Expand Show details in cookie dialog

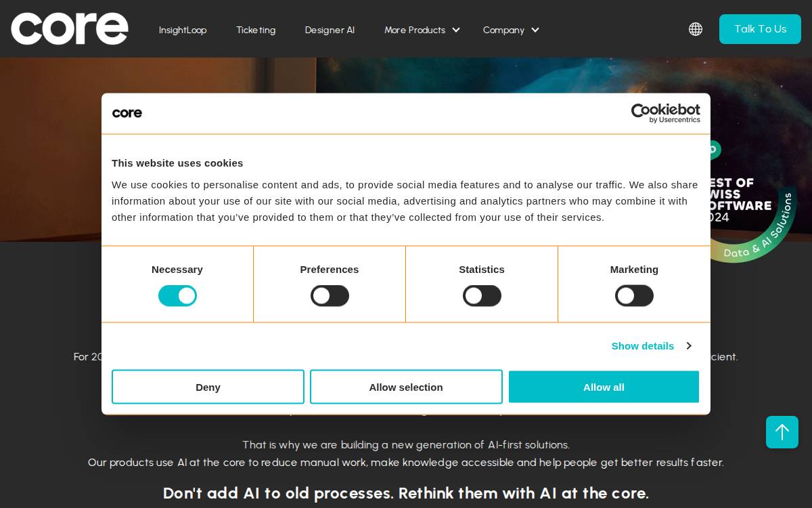[x=651, y=346]
